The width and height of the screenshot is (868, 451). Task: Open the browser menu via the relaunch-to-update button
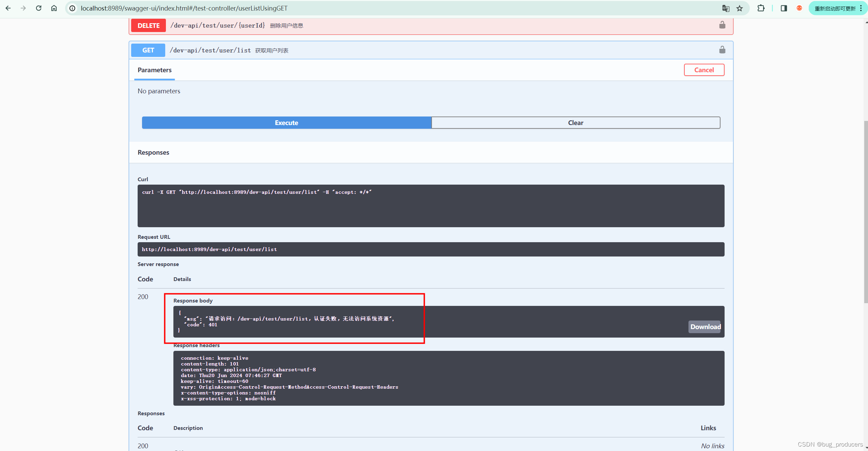[x=838, y=8]
